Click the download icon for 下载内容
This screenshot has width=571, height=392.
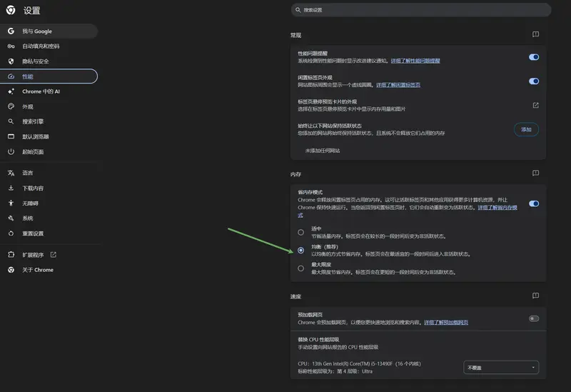pos(11,188)
